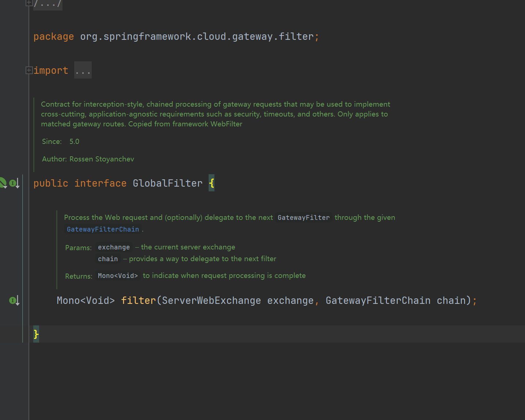Click the package keyword
The width and height of the screenshot is (525, 420).
(x=54, y=37)
